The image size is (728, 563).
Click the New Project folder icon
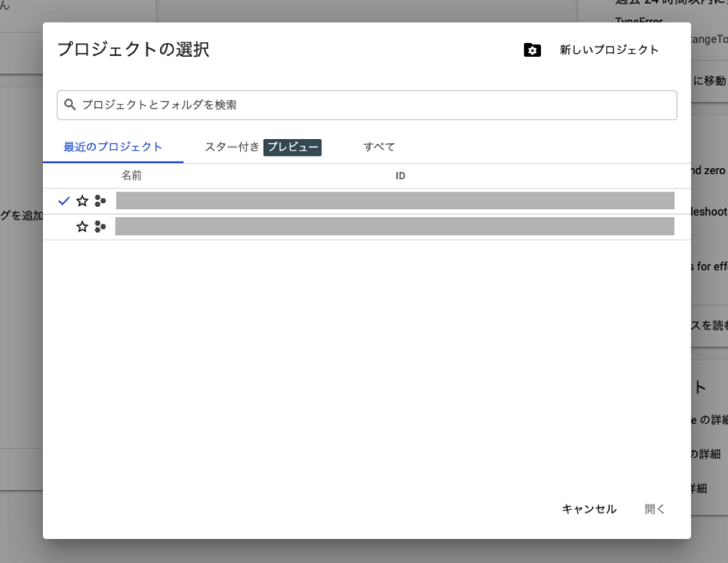(532, 50)
